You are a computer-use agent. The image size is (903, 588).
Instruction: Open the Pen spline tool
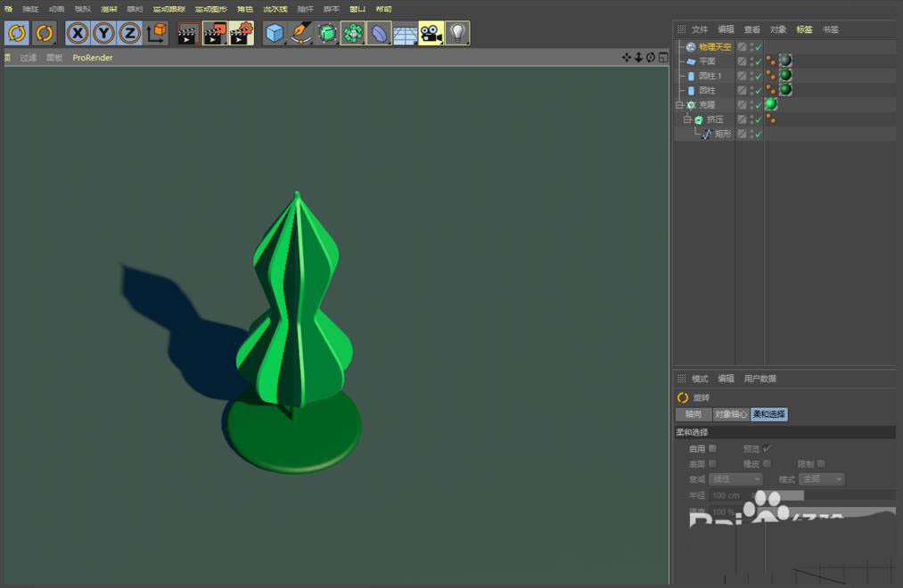coord(302,33)
